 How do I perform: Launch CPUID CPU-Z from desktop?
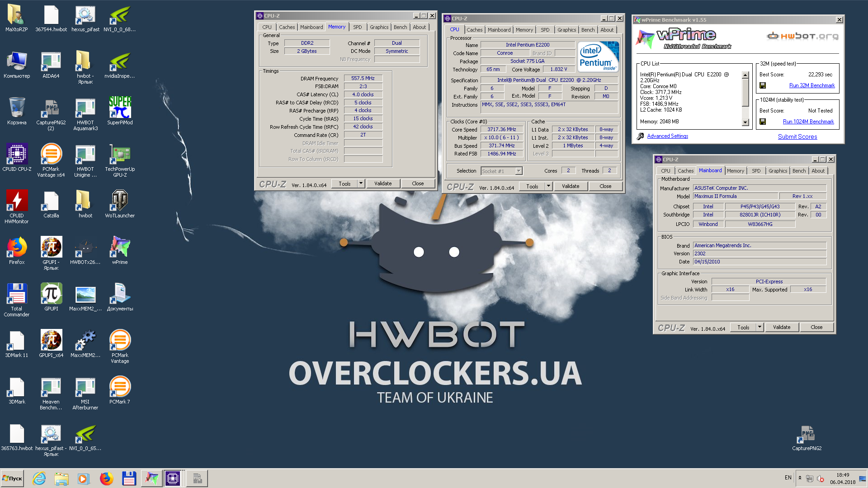(x=17, y=158)
